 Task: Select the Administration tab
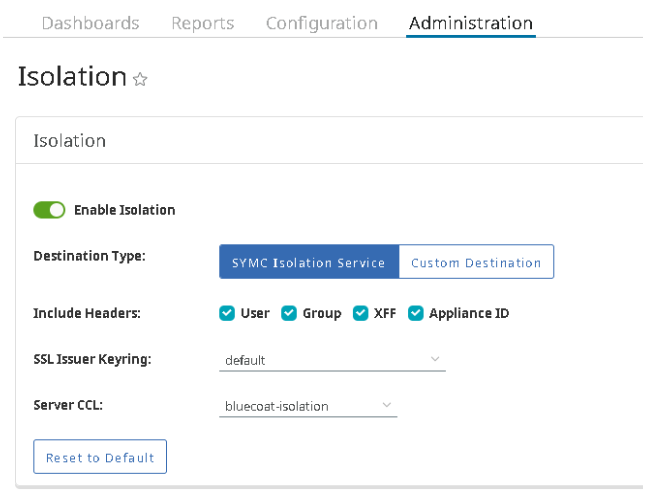point(470,23)
